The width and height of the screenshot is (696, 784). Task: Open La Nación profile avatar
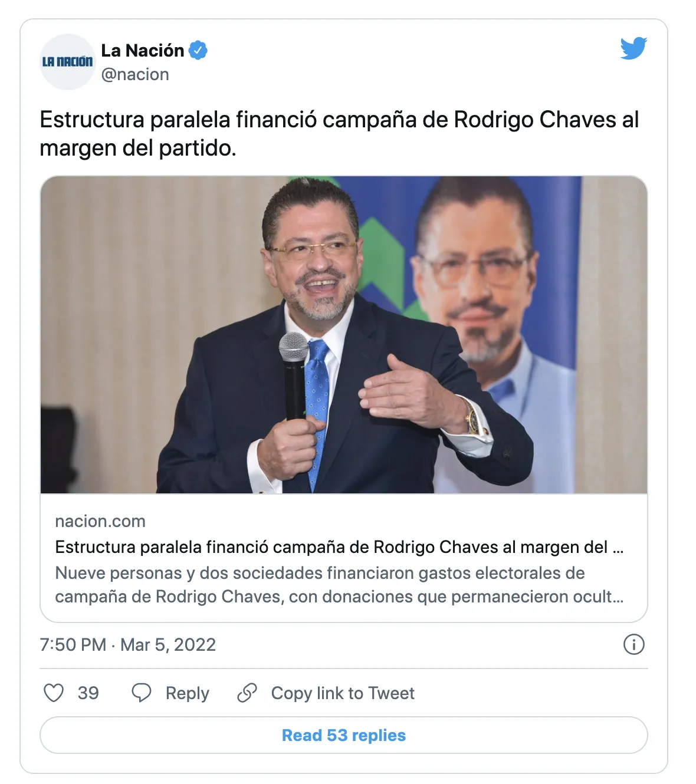[x=68, y=62]
